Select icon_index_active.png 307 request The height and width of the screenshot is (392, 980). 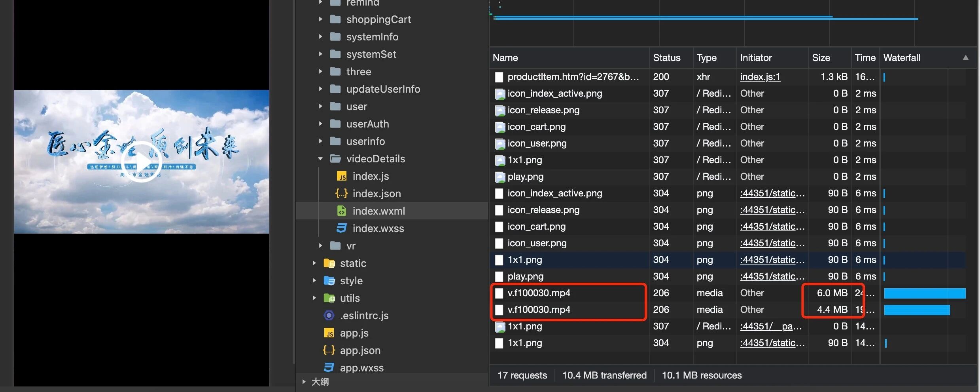point(728,93)
